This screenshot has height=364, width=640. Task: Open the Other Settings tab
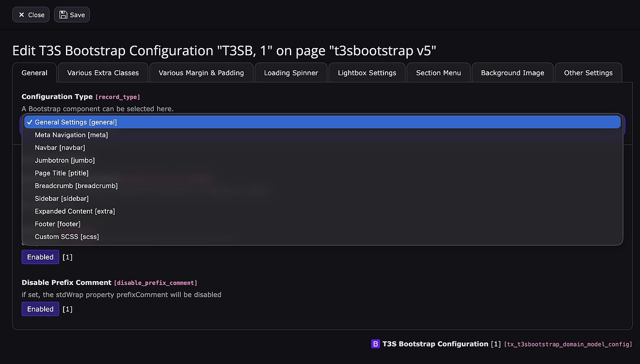click(x=588, y=73)
